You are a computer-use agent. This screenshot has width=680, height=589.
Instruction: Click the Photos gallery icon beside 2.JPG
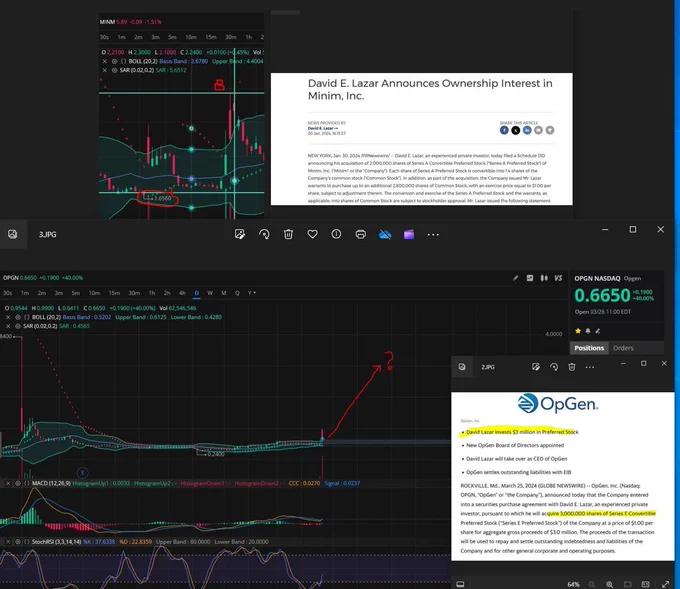click(462, 367)
